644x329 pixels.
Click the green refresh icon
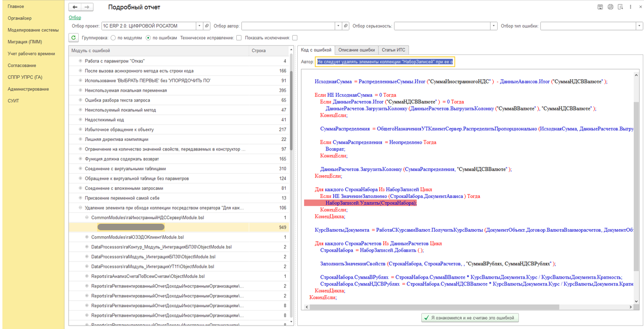[x=73, y=38]
